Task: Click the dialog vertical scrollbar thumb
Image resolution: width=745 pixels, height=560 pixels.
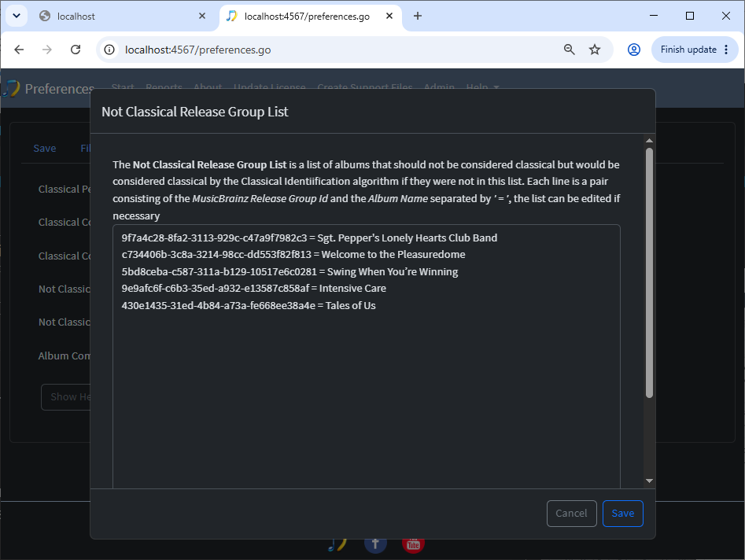Action: (x=650, y=273)
